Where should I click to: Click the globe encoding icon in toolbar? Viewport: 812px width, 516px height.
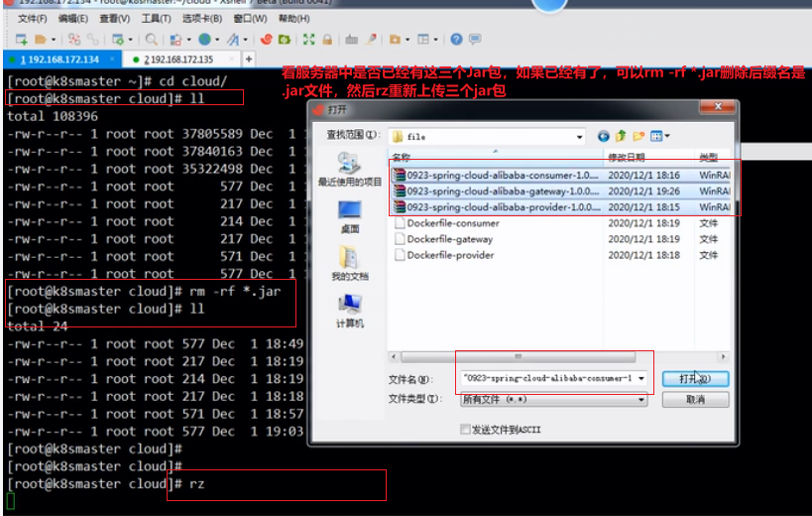[x=204, y=40]
